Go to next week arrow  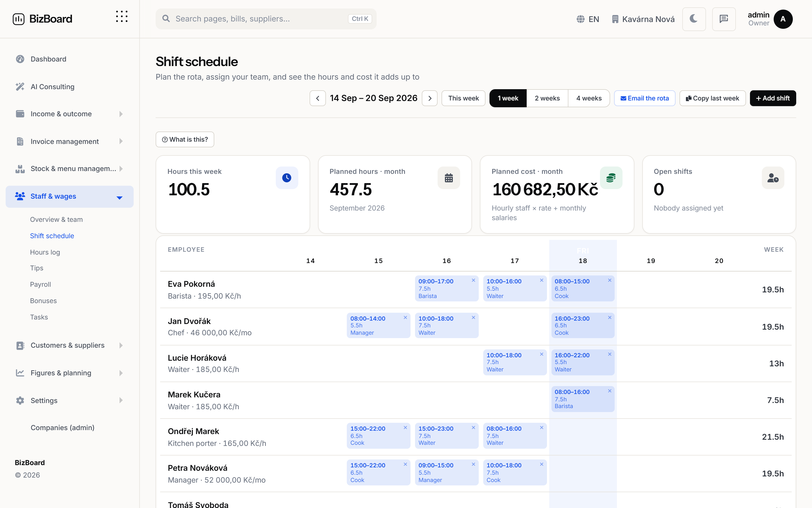click(x=429, y=98)
